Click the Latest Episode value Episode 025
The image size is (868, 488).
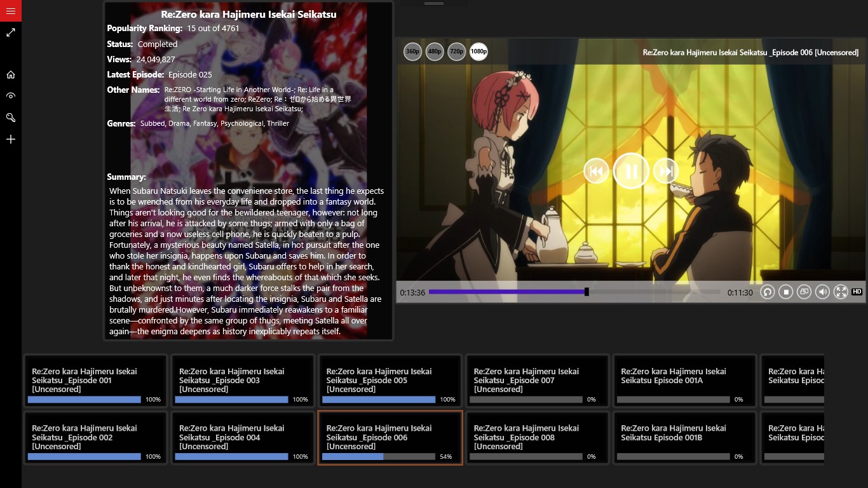coord(190,75)
